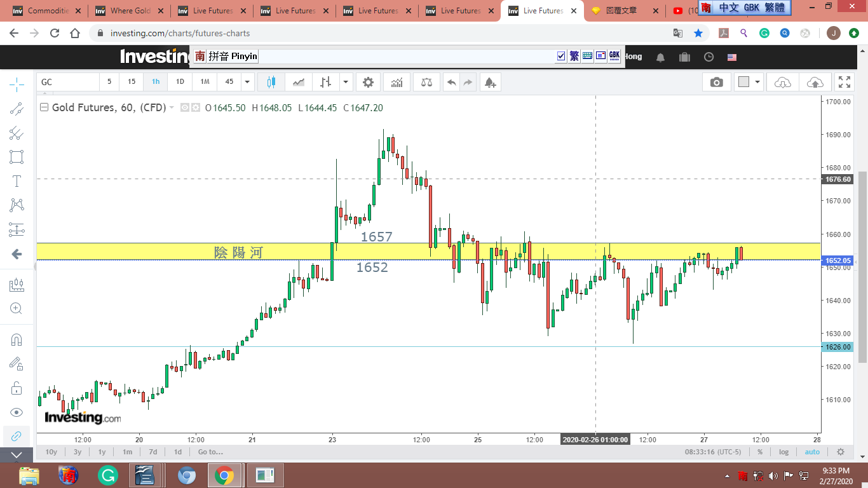This screenshot has width=868, height=488.
Task: Add an alert with the bell icon
Action: tap(489, 82)
